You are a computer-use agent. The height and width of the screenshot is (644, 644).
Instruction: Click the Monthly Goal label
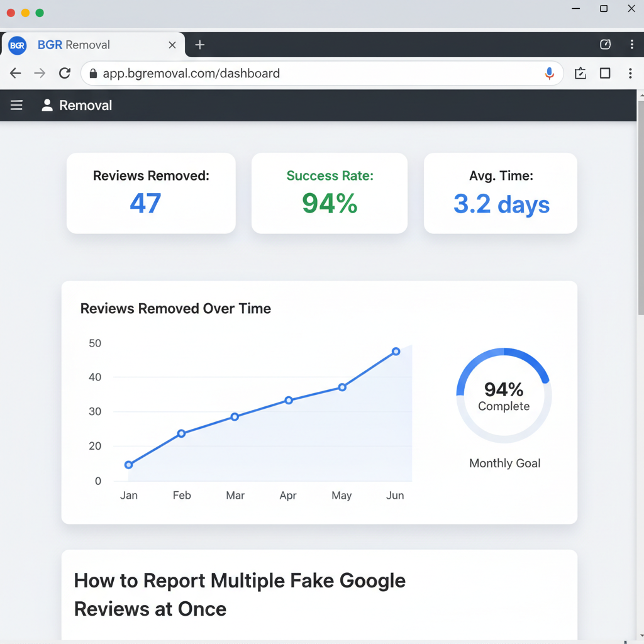505,464
